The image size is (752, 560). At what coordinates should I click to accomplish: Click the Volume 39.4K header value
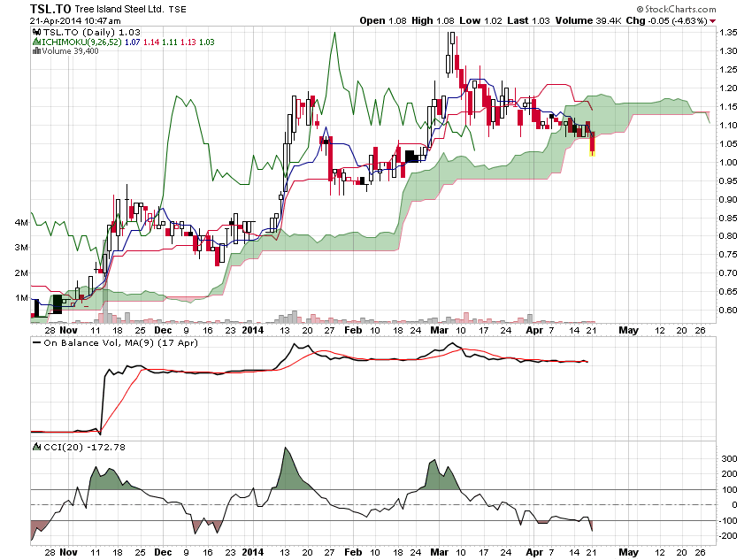pos(588,20)
